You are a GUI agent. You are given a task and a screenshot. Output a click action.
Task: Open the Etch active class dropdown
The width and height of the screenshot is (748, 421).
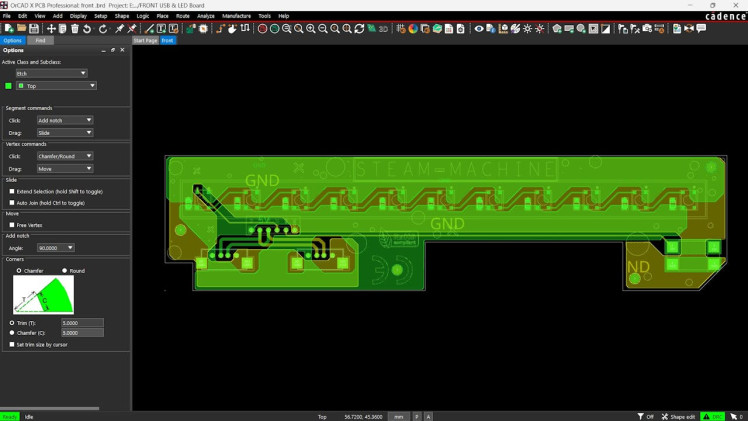(x=52, y=73)
